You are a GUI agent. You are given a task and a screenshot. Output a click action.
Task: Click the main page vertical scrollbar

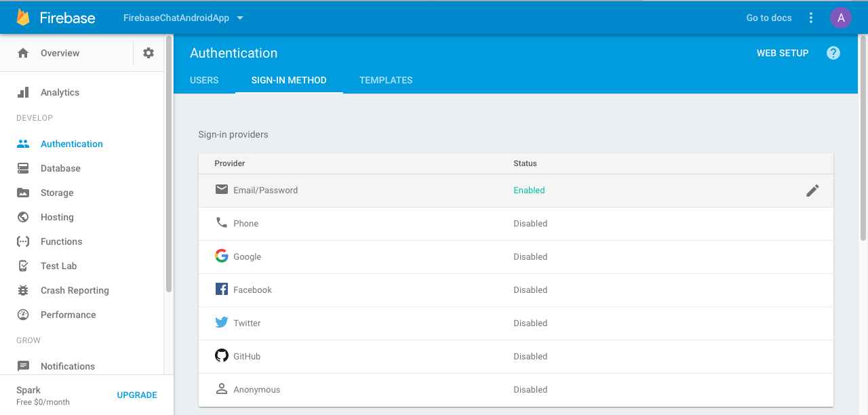[863, 139]
